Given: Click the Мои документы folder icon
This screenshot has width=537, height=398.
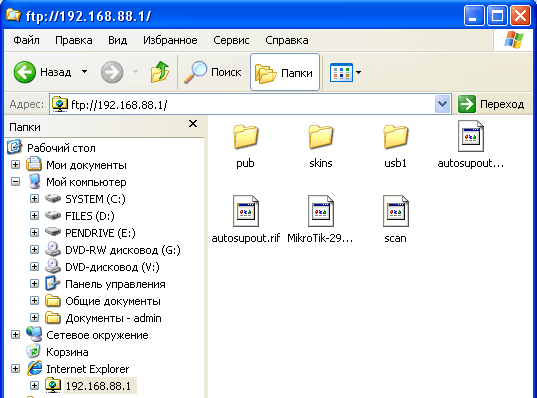Looking at the screenshot, I should [34, 164].
